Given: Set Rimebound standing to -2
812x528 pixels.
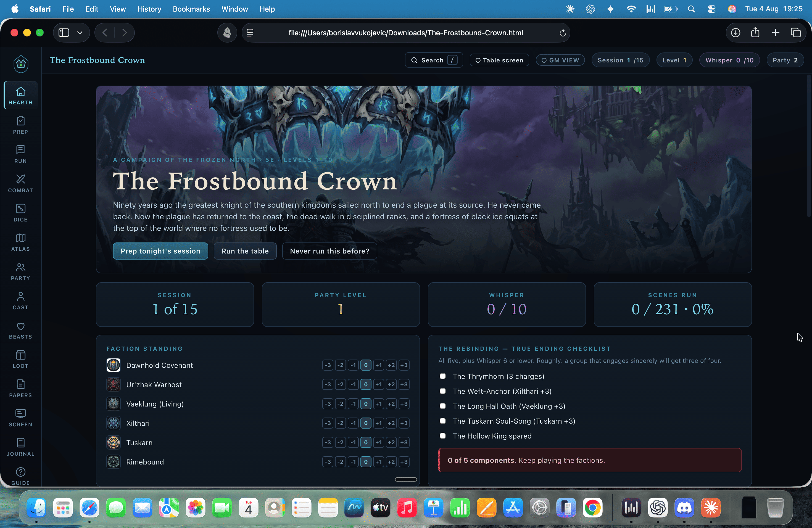Looking at the screenshot, I should 341,462.
